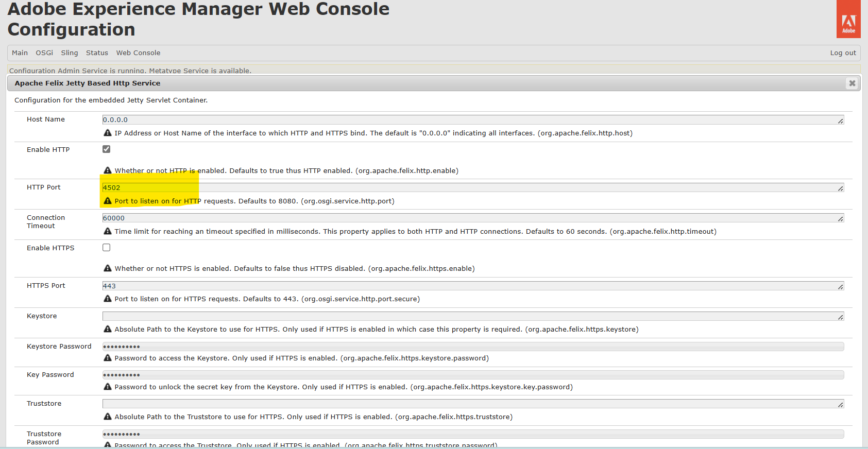Click the Log out link
The image size is (868, 449).
pos(843,53)
